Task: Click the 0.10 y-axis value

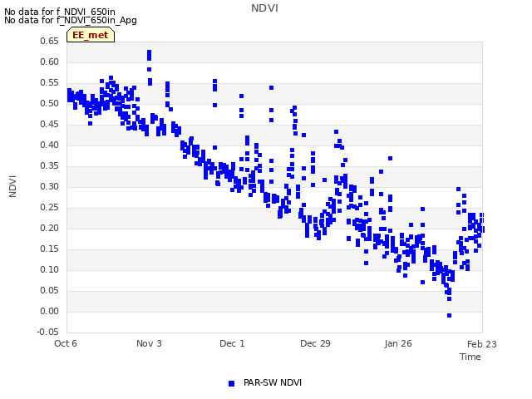Action: (x=49, y=269)
